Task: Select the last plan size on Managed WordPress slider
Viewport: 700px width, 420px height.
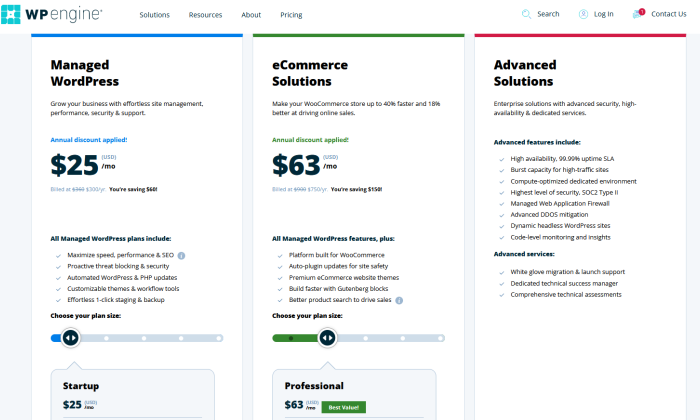Action: (x=219, y=338)
